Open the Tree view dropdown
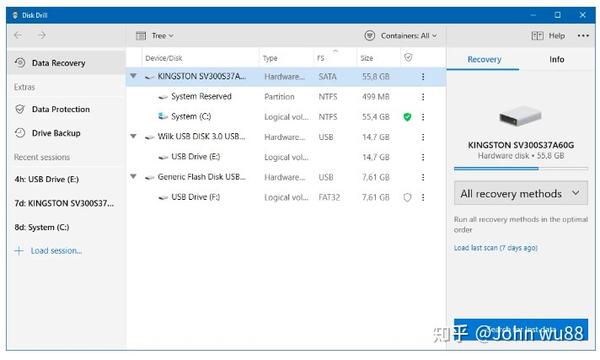 click(x=155, y=36)
